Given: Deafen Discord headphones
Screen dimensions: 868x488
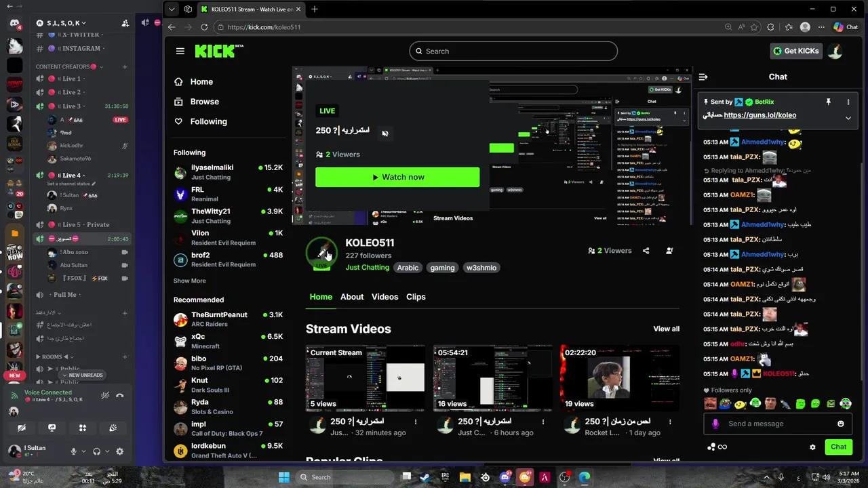Looking at the screenshot, I should coord(97,451).
